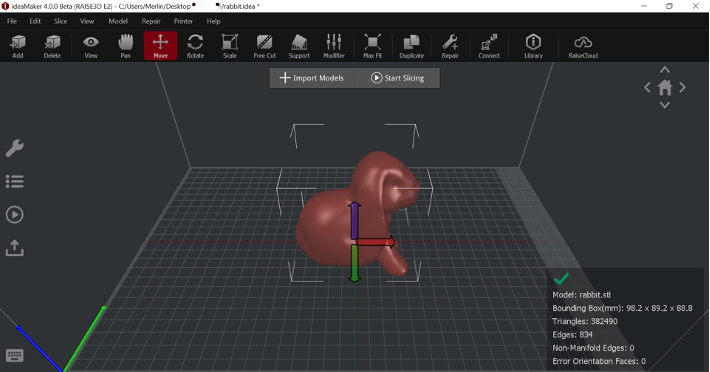Viewport: 710px width, 372px height.
Task: Click the purple Z-axis move arrow
Action: point(355,219)
